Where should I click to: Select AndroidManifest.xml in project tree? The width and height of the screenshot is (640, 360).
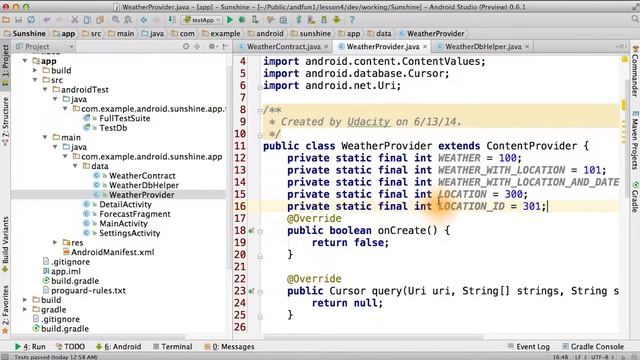(113, 252)
